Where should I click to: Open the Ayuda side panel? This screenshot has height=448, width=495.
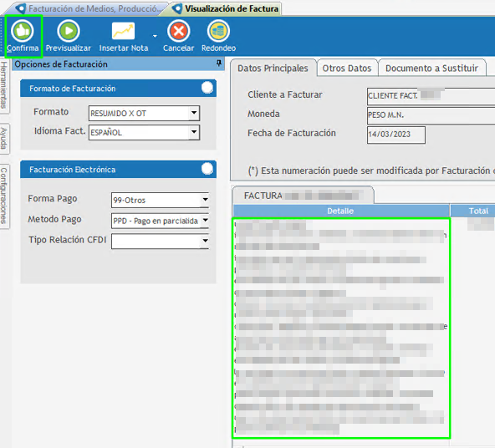coord(4,139)
